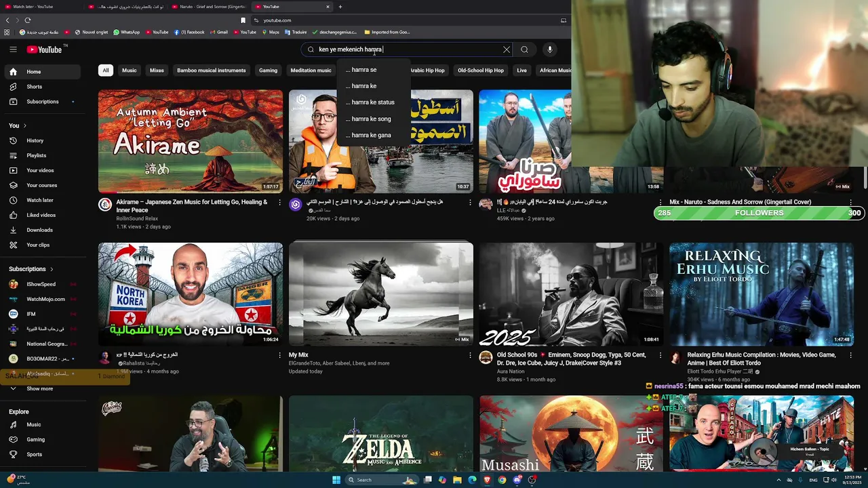Select the Meditation music chip
The image size is (868, 488).
(x=311, y=70)
